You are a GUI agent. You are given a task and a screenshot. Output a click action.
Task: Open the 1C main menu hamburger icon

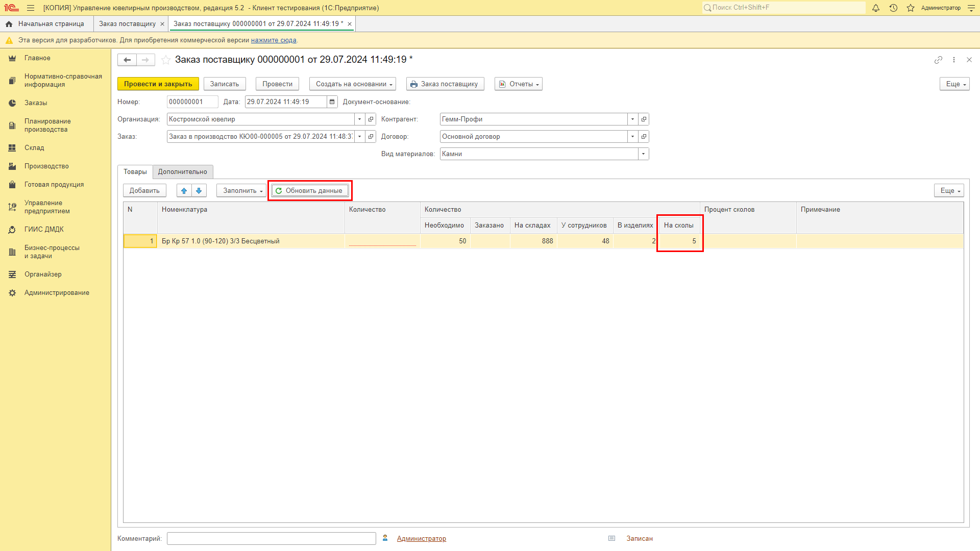[x=31, y=8]
